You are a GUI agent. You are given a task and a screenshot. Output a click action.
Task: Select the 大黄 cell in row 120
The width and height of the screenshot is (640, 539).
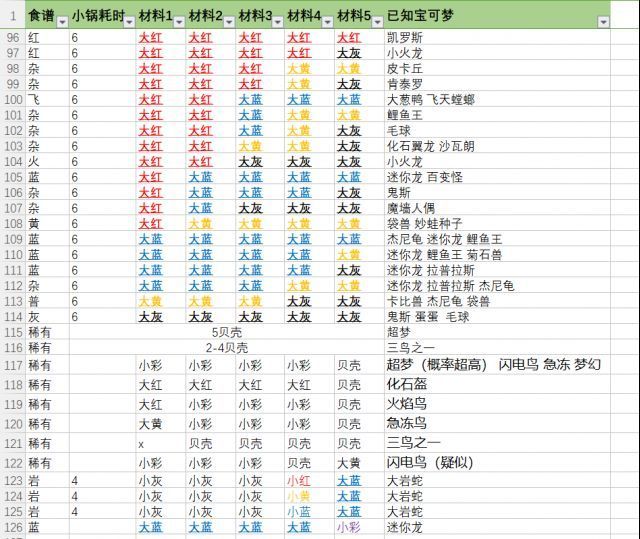tap(161, 424)
